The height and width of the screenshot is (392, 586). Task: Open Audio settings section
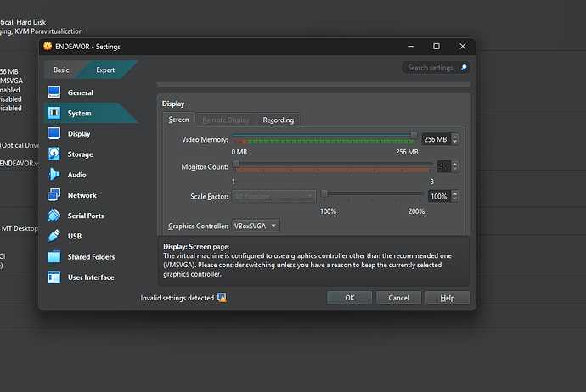point(91,174)
